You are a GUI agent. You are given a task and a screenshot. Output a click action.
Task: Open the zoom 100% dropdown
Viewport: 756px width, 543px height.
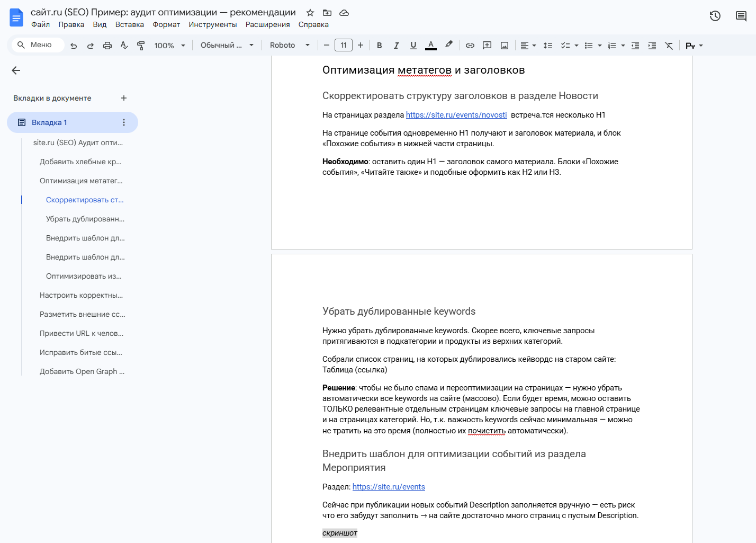point(169,46)
